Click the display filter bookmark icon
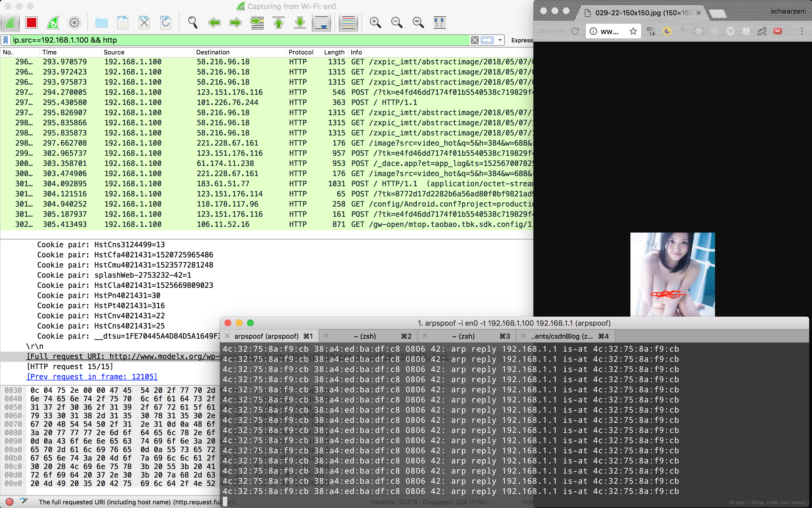812x508 pixels. [x=6, y=40]
